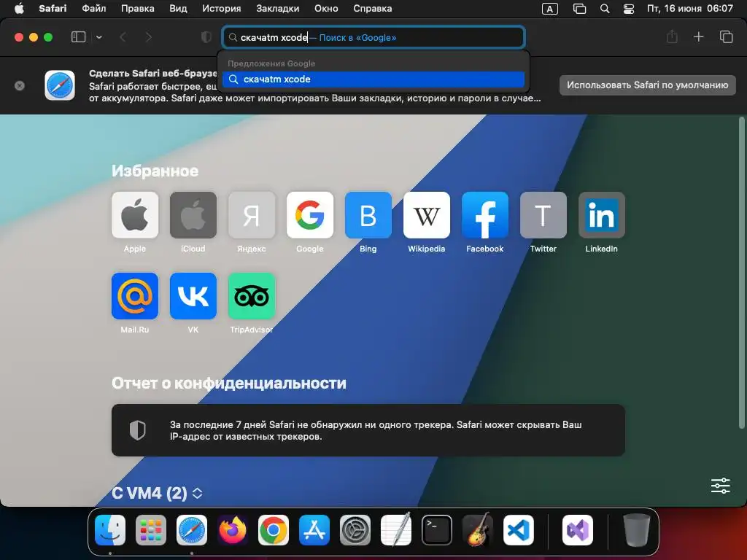
Task: Show tab overview icon
Action: point(726,36)
